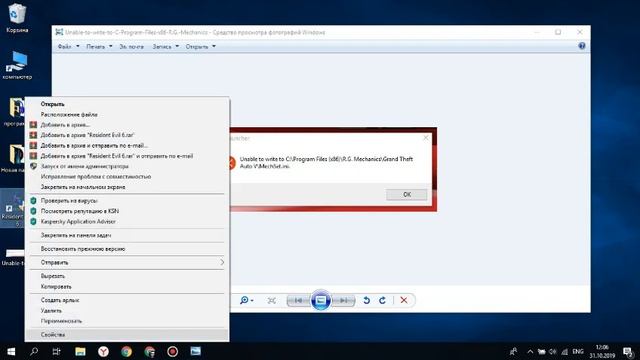Choose Исправление проблем с совместимостью
Viewport: 640px width, 360px height.
click(x=127, y=177)
